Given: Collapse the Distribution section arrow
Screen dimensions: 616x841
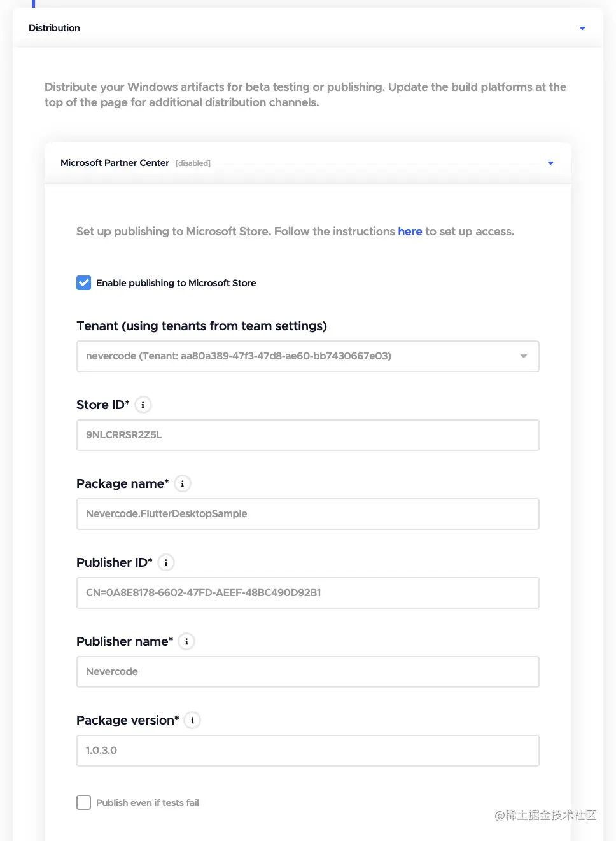Looking at the screenshot, I should click(582, 28).
